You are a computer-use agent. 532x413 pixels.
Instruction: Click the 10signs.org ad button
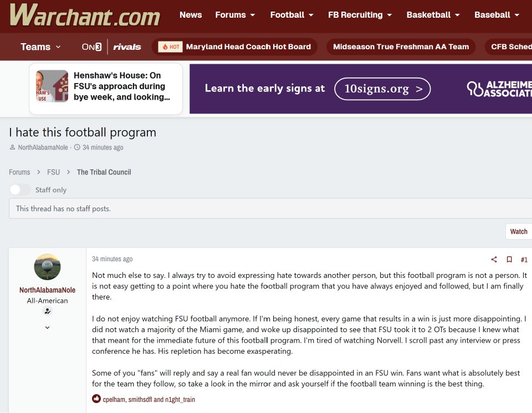[382, 89]
